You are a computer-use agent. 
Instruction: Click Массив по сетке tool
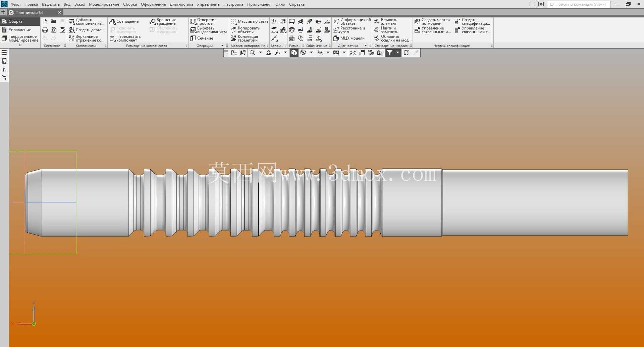coord(250,21)
